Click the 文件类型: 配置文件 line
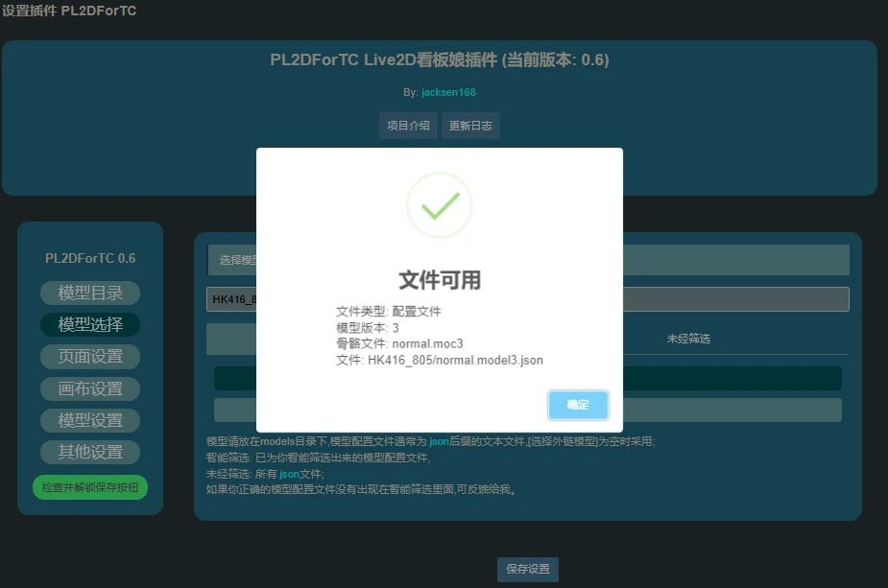This screenshot has height=588, width=888. coord(389,311)
